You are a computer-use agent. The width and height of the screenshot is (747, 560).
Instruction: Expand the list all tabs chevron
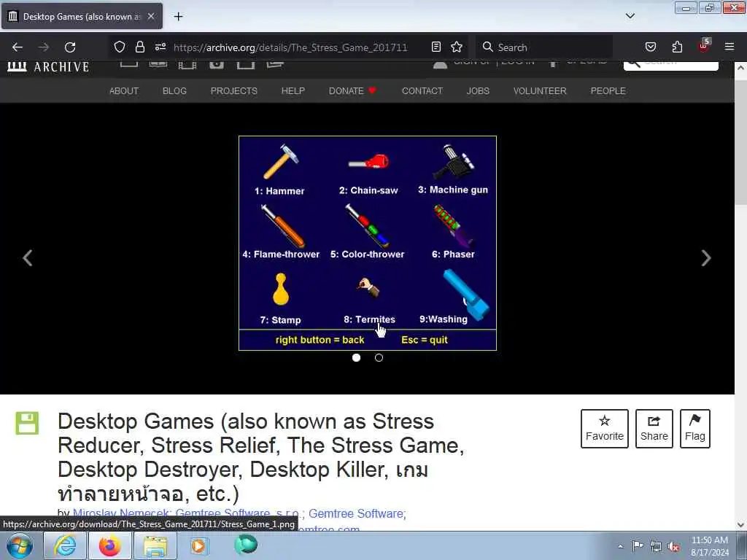point(630,16)
